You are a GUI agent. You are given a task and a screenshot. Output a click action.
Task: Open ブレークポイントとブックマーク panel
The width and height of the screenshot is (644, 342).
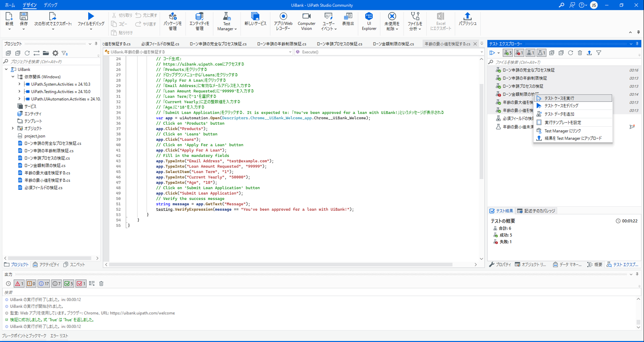(x=24, y=336)
